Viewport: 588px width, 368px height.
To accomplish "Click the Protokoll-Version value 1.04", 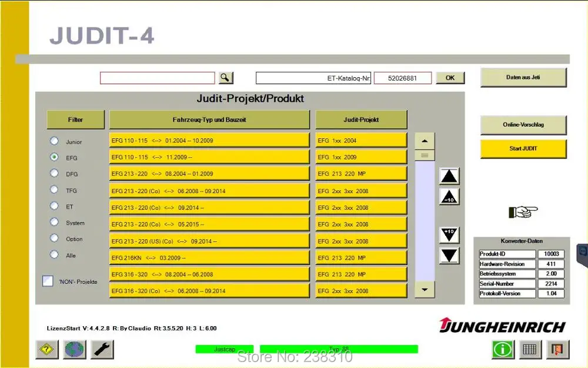I will pos(551,294).
